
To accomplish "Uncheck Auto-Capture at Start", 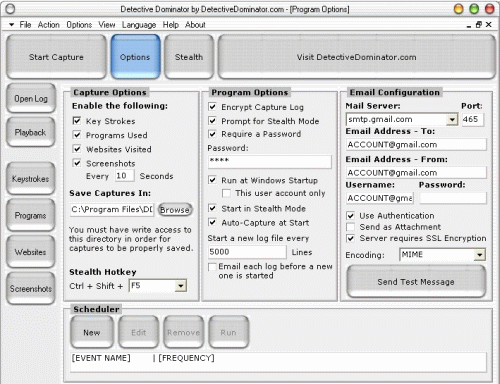I will [212, 222].
